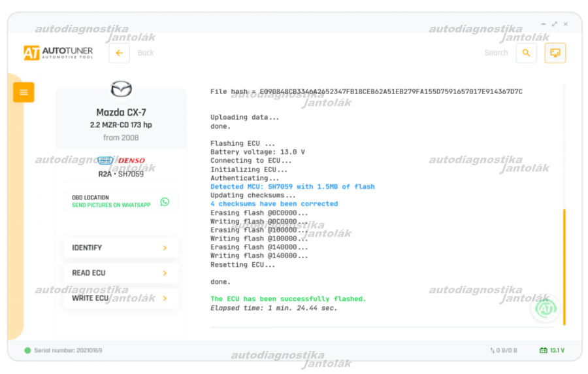Screen dimensions: 588x374
Task: Open the READ ECU menu item
Action: tap(121, 273)
